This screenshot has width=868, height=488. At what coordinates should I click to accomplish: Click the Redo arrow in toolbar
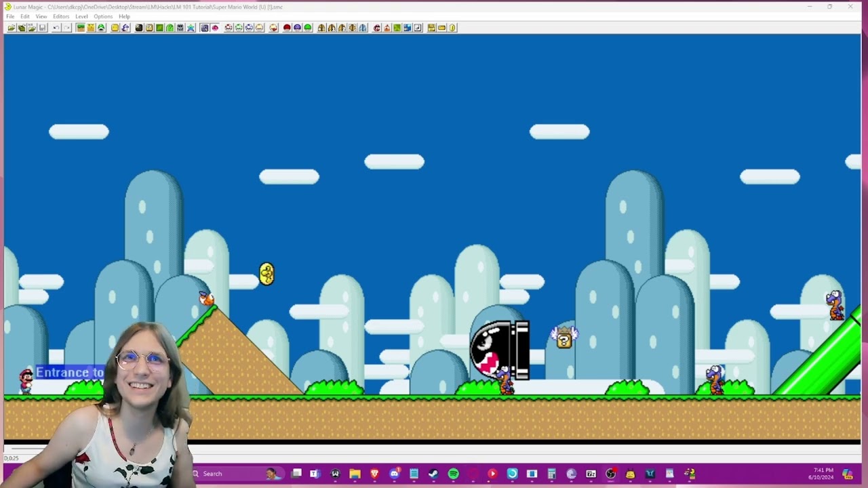[66, 28]
